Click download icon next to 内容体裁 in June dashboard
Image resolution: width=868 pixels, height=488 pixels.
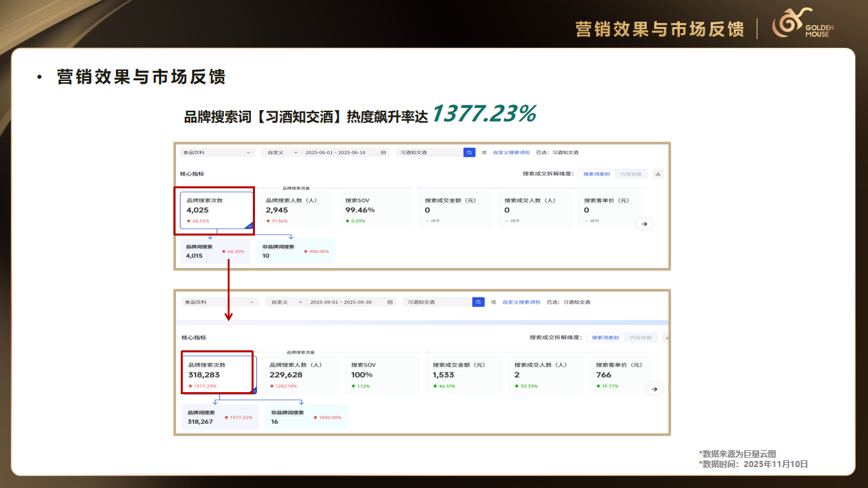point(658,174)
